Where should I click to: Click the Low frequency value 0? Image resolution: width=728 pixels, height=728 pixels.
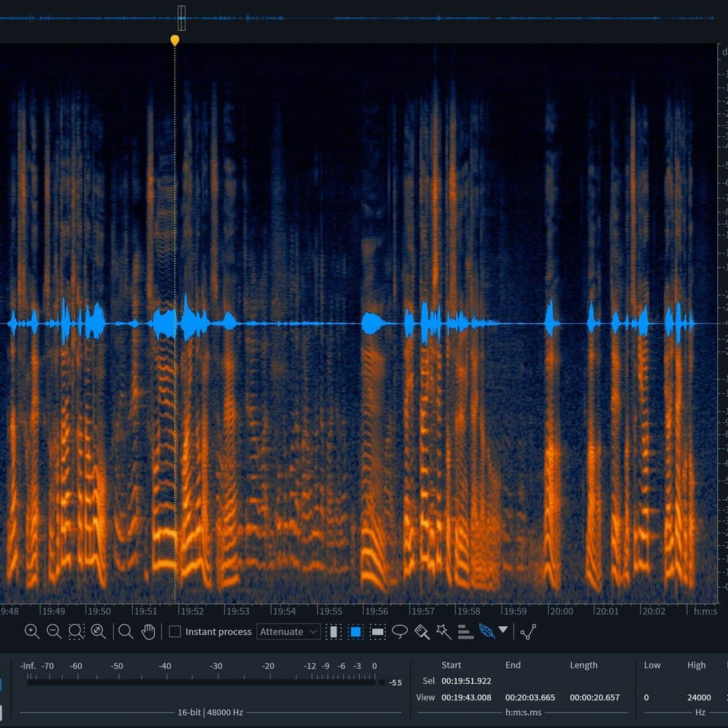click(646, 698)
